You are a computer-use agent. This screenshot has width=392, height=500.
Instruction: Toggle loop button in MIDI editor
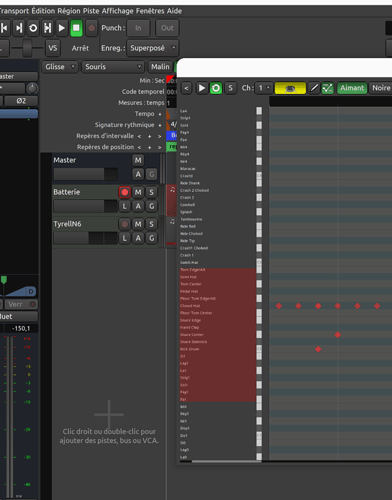pos(216,88)
